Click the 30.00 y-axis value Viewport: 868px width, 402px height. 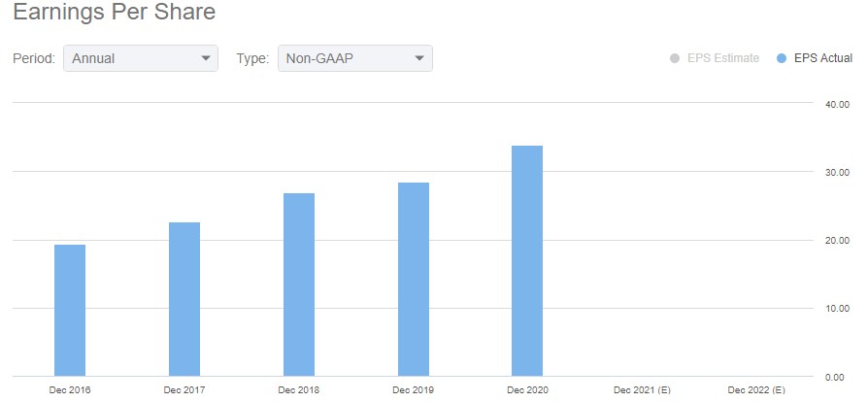839,172
